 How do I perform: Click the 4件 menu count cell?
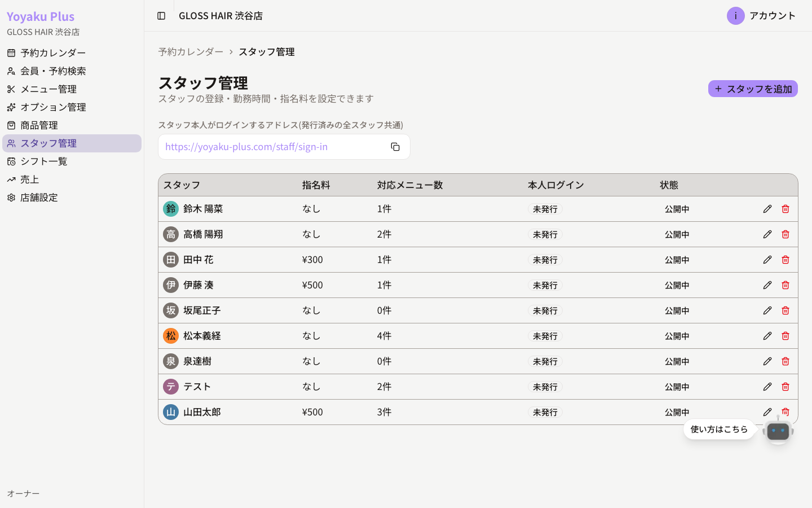[x=384, y=336]
